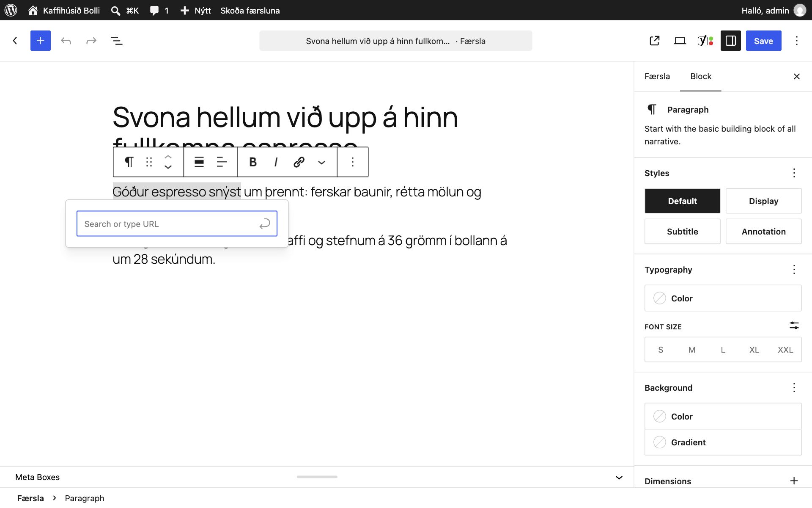Move the block up
Image resolution: width=812 pixels, height=508 pixels.
168,157
